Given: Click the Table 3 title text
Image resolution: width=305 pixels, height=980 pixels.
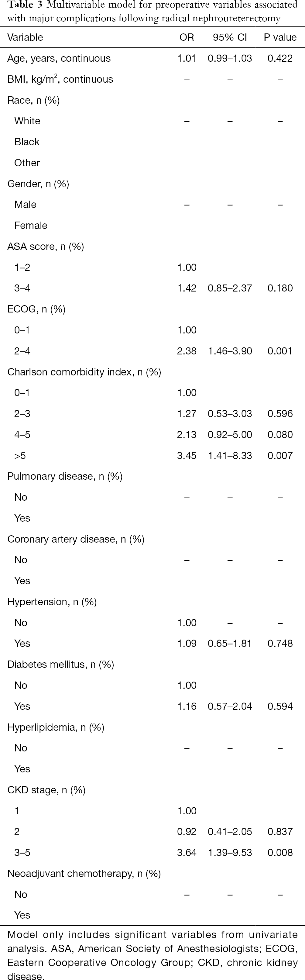Looking at the screenshot, I should pos(152,12).
